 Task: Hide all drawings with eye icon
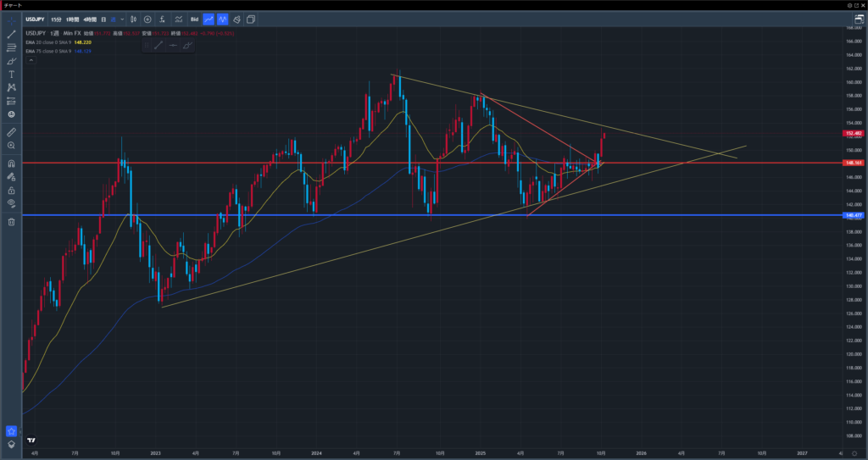[12, 203]
